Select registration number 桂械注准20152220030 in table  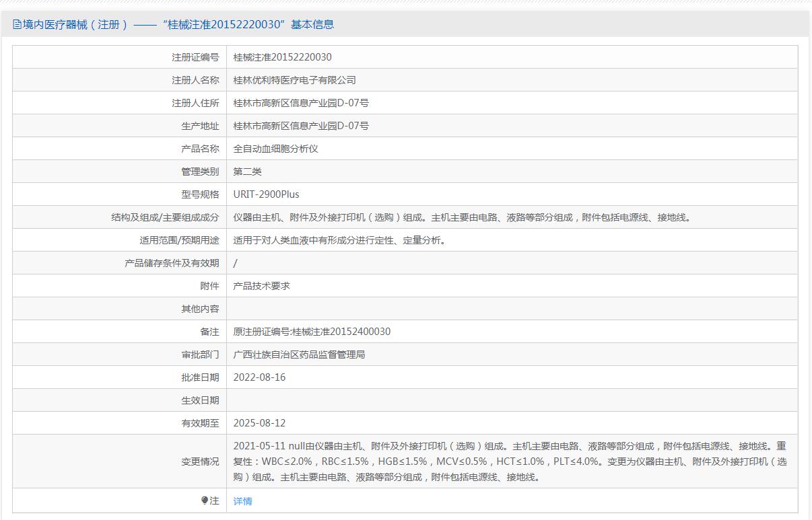pyautogui.click(x=282, y=57)
